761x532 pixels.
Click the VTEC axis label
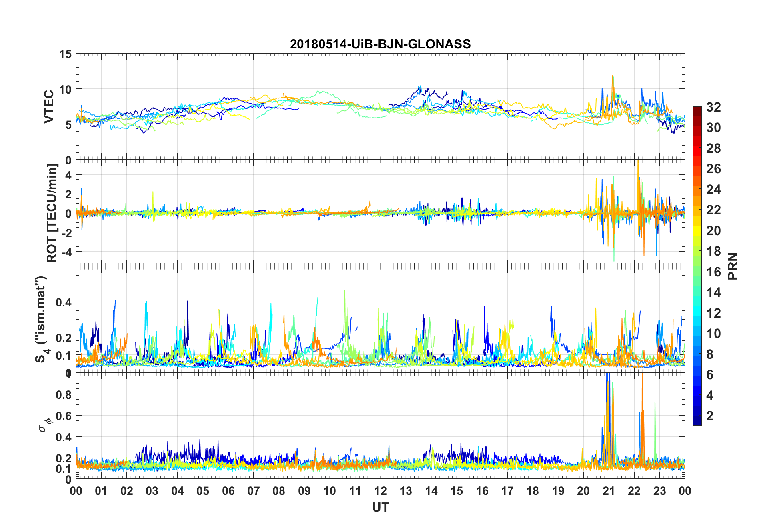49,107
